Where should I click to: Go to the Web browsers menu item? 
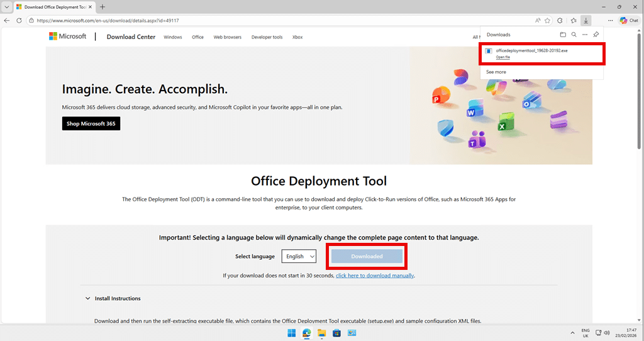tap(227, 37)
